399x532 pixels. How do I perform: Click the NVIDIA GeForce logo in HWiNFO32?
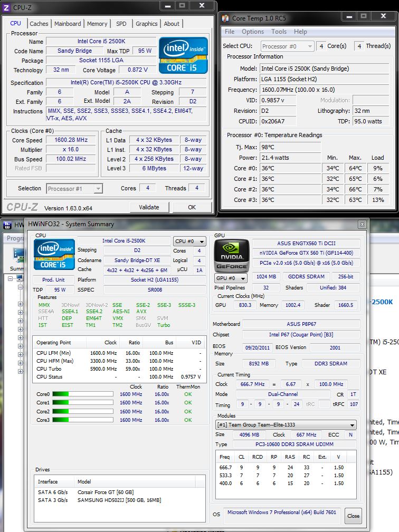point(231,256)
